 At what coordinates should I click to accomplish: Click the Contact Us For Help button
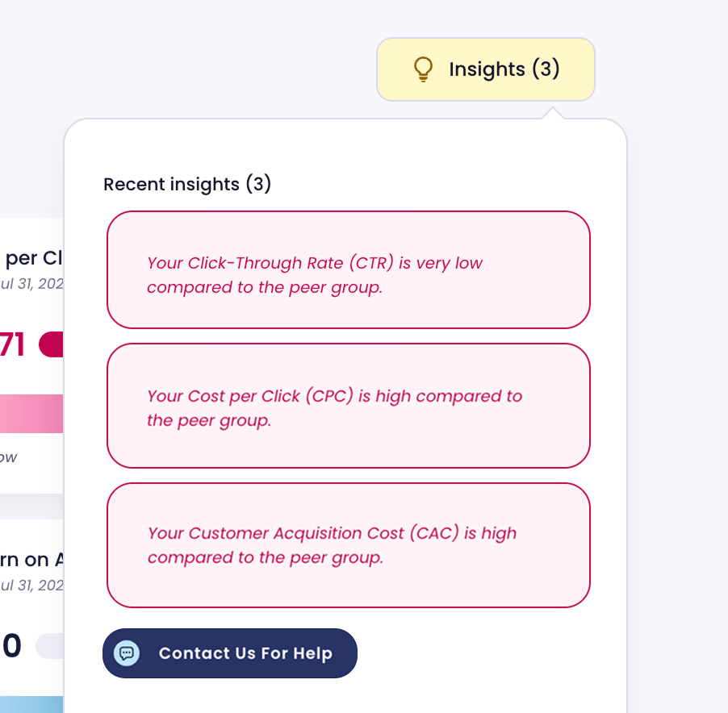point(230,653)
